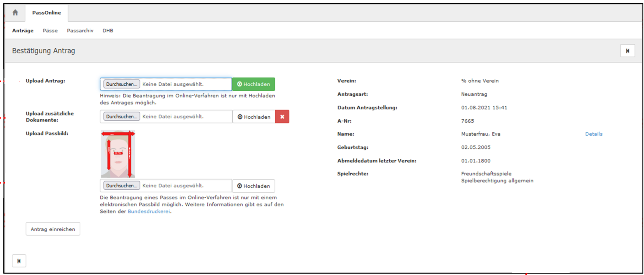Viewport: 644px width, 275px height.
Task: Browse file for Upload Antrag
Action: click(122, 84)
